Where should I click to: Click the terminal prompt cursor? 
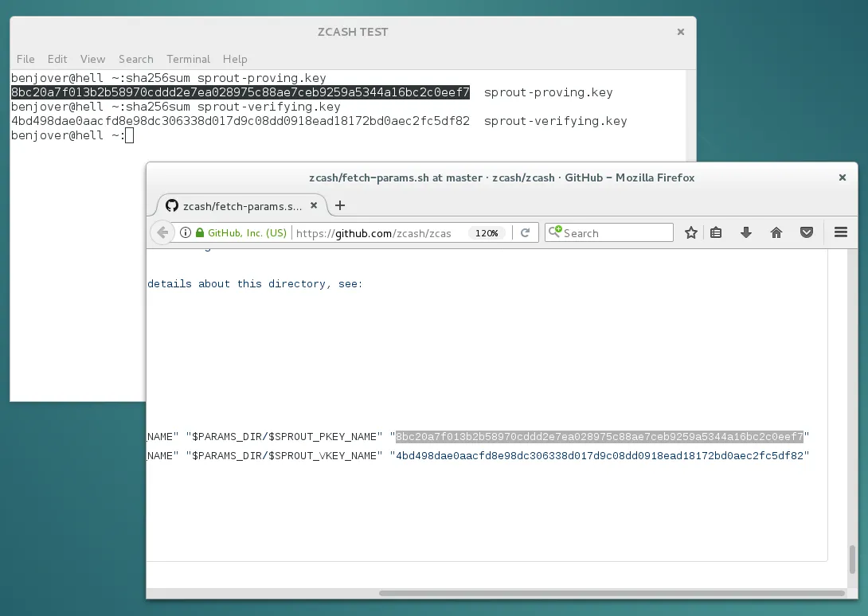tap(129, 135)
